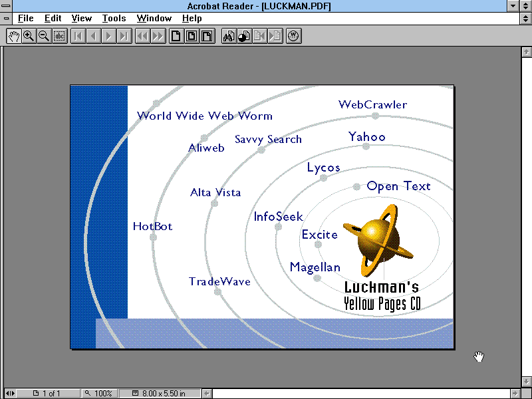
Task: Click the 'Excite' label
Action: coord(320,235)
